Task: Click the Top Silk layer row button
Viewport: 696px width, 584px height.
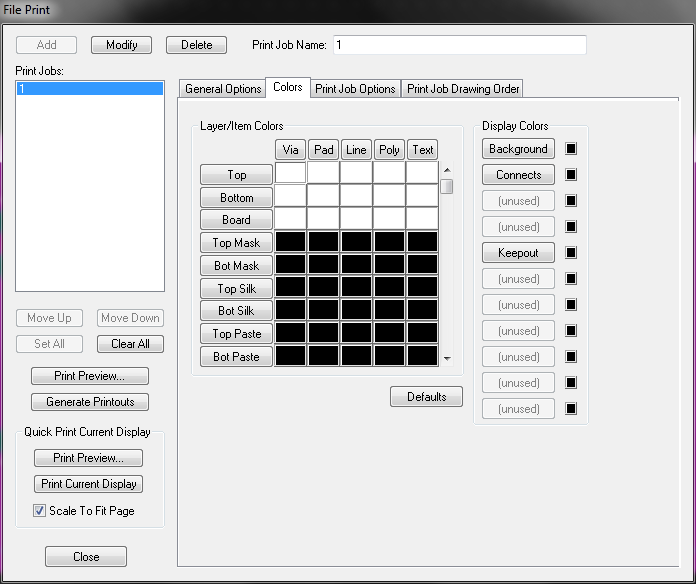Action: click(x=236, y=288)
